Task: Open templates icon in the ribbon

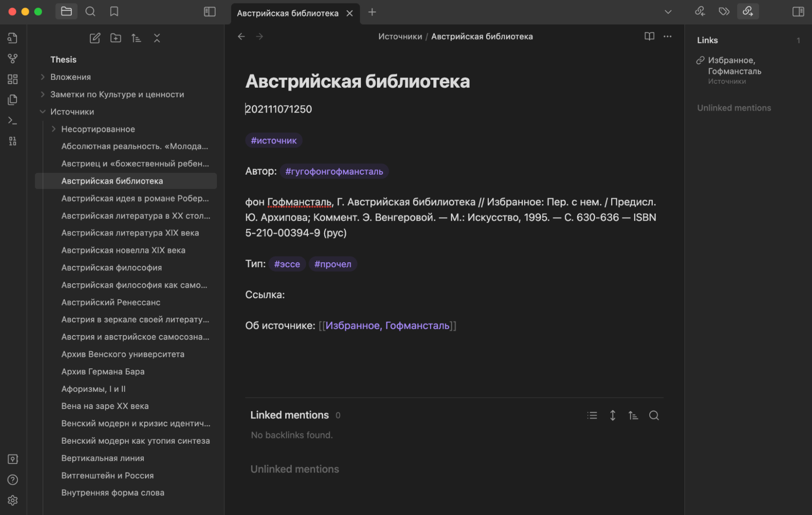Action: pyautogui.click(x=12, y=100)
